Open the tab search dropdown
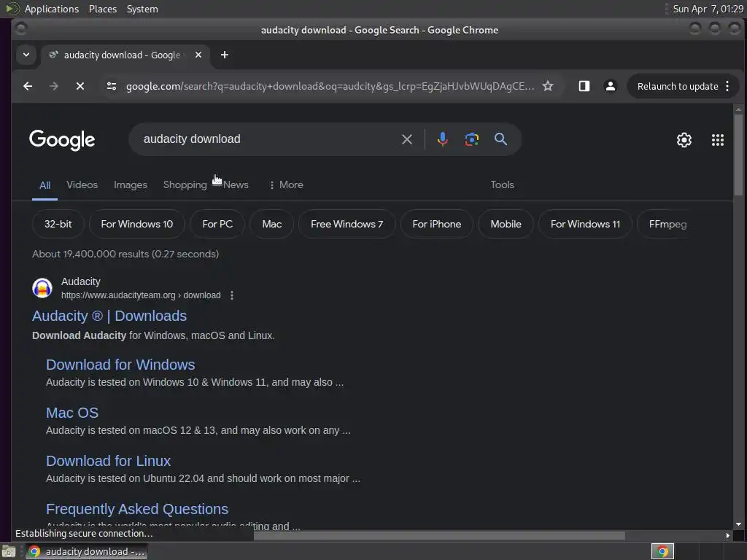Image resolution: width=747 pixels, height=560 pixels. 26,55
